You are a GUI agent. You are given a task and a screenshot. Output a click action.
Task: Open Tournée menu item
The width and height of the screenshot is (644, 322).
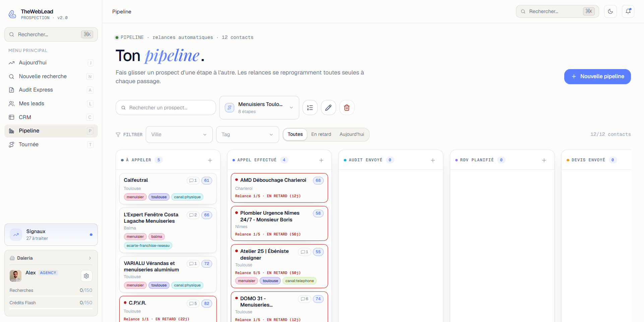tap(51, 145)
